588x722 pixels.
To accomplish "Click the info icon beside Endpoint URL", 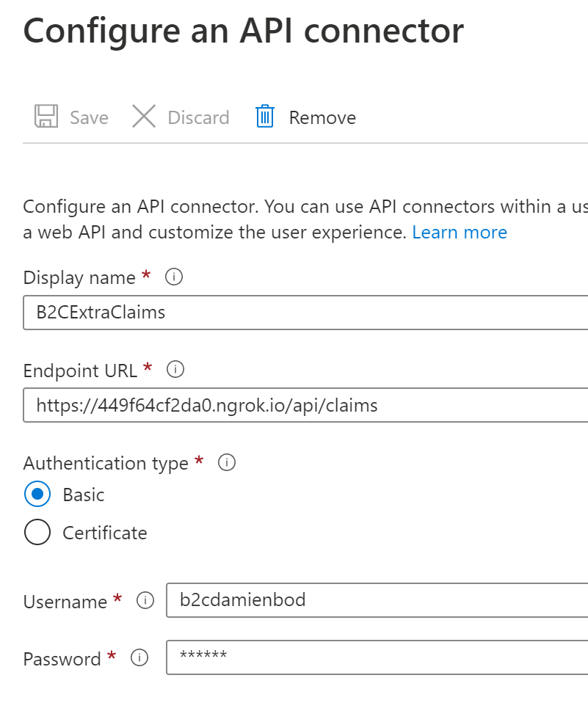I will point(175,370).
